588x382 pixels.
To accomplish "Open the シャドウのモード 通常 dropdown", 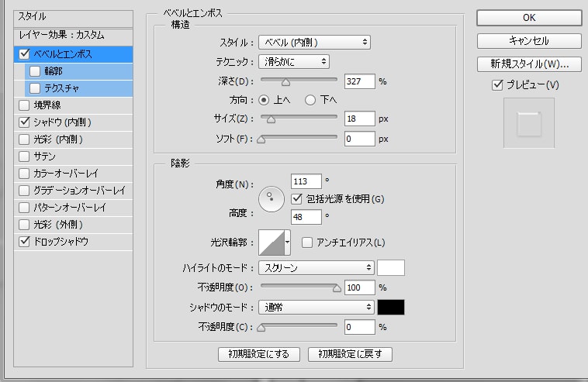I will click(316, 308).
